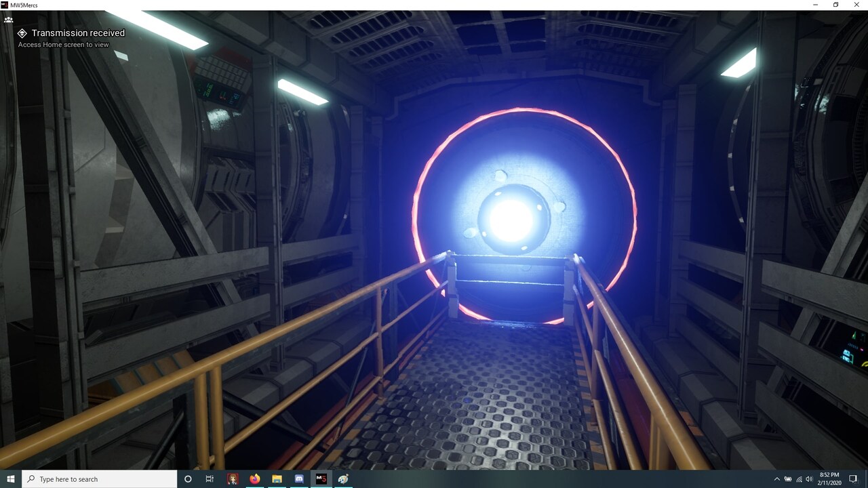This screenshot has width=868, height=488.
Task: Open the MW5Mercs app icon in the title bar
Action: click(x=5, y=5)
